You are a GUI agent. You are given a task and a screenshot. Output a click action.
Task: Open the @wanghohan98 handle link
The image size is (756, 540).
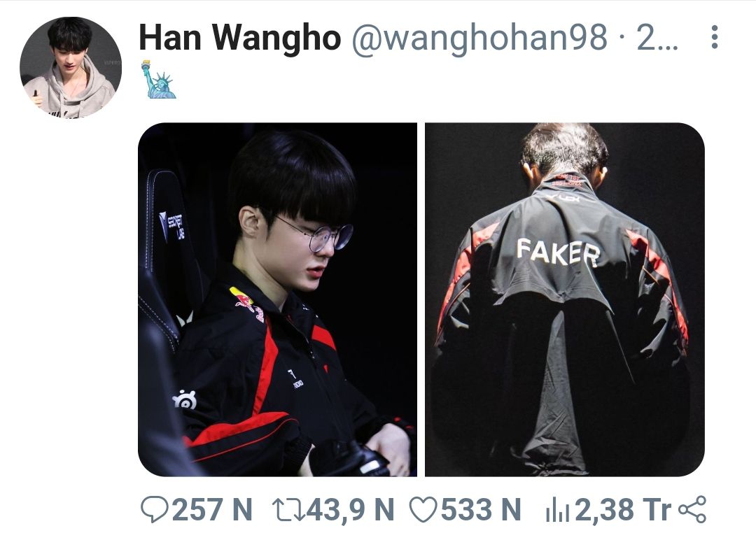(479, 37)
